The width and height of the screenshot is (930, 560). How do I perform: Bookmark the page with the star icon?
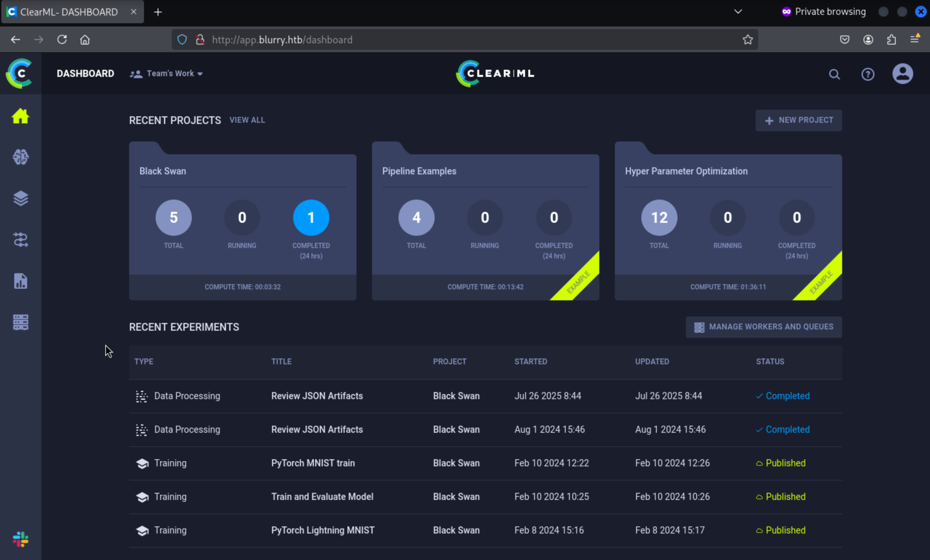click(x=748, y=40)
